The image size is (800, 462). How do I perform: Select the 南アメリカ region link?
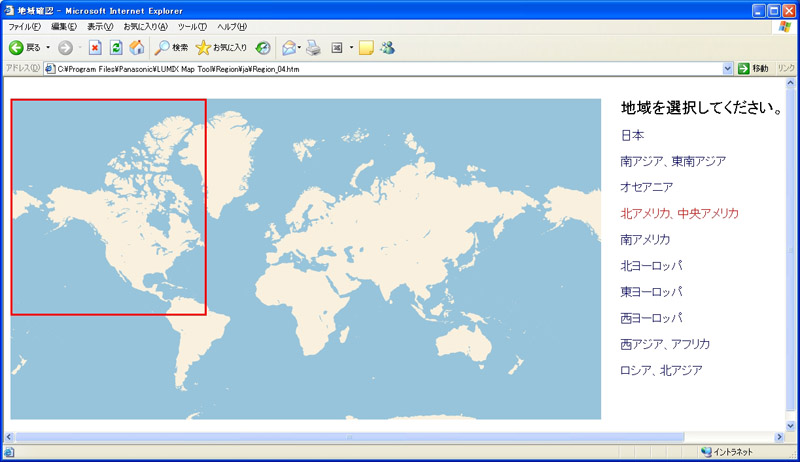point(645,239)
